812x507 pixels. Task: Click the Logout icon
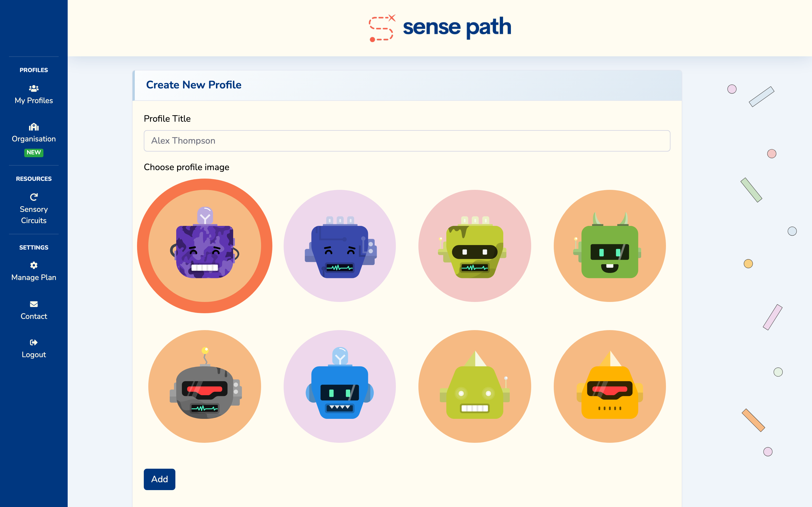(x=34, y=342)
